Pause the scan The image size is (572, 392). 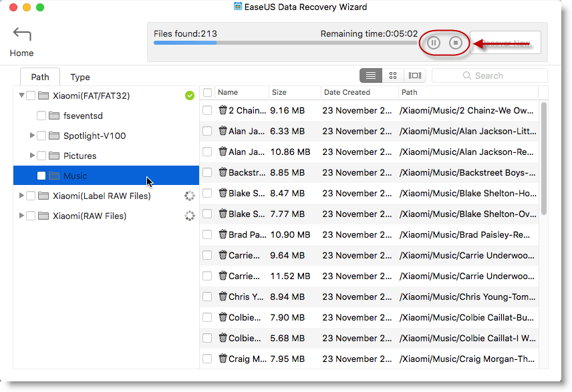click(434, 43)
